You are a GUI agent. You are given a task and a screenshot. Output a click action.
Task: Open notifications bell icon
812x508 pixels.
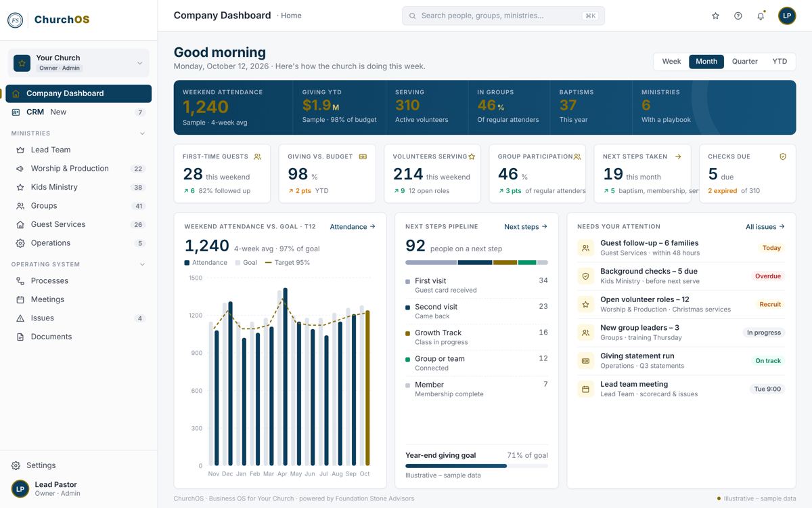(761, 16)
